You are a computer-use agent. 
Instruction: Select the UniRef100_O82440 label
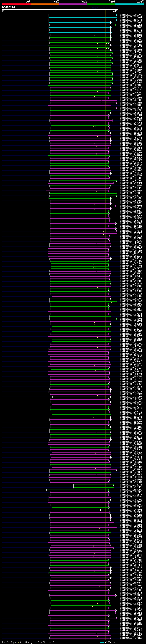click(x=131, y=628)
